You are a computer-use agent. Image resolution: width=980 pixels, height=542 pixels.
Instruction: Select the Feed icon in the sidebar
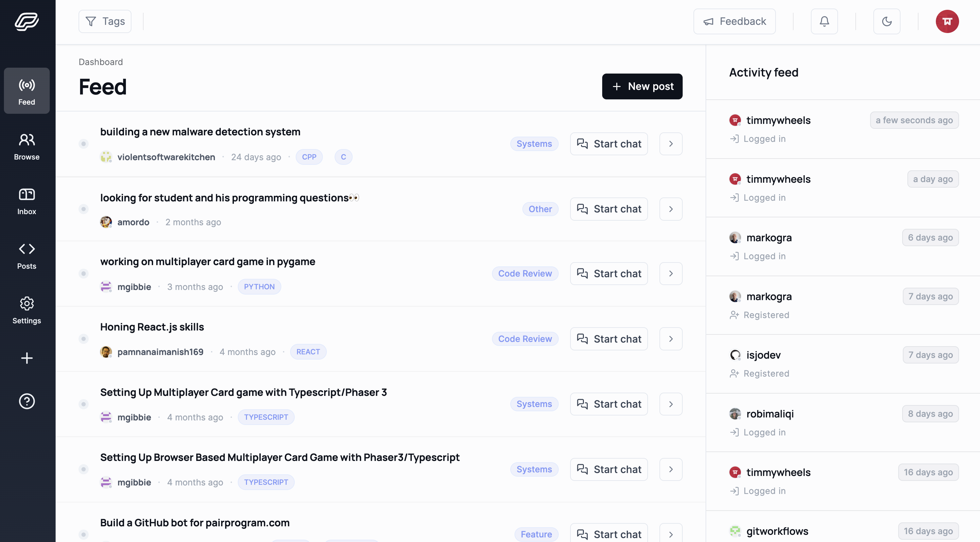pos(26,91)
